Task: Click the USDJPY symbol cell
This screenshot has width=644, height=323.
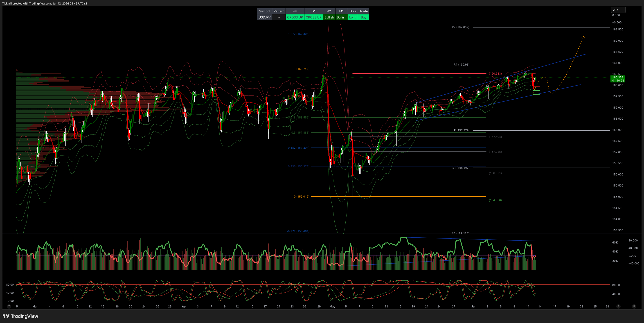Action: point(264,17)
